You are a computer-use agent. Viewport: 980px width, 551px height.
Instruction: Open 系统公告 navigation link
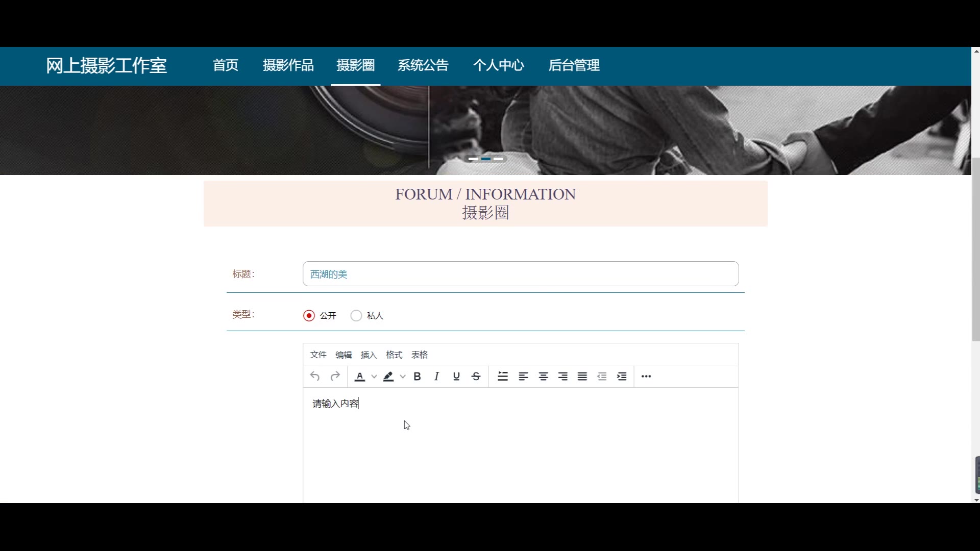[423, 65]
